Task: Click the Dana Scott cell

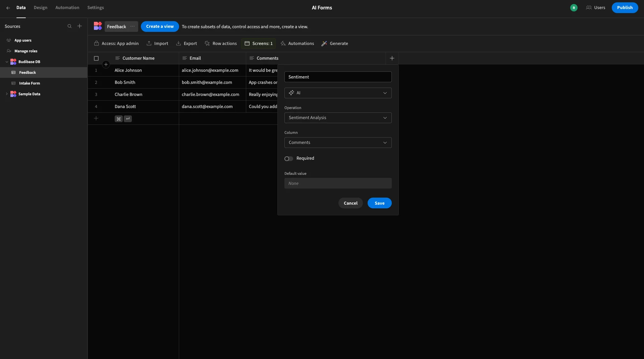Action: coord(145,107)
